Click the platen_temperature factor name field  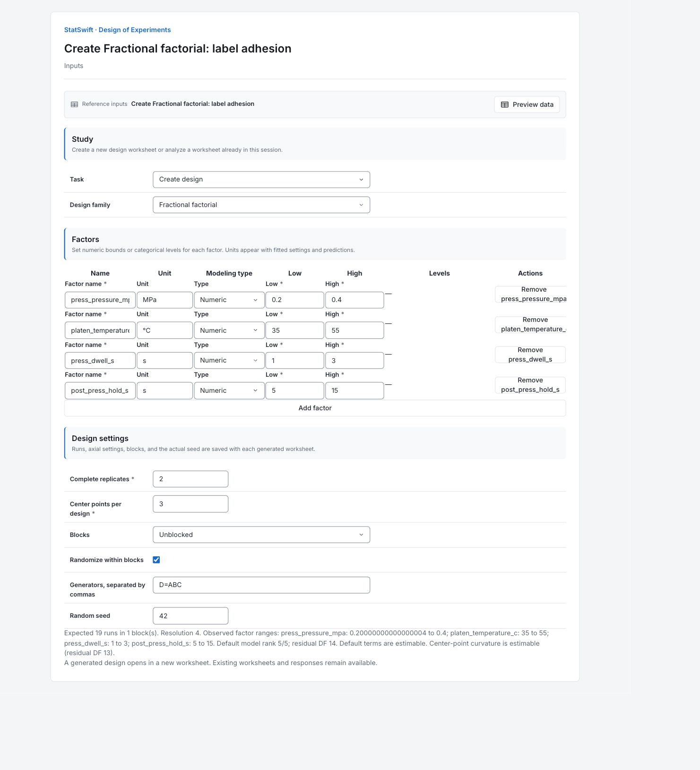pos(100,330)
